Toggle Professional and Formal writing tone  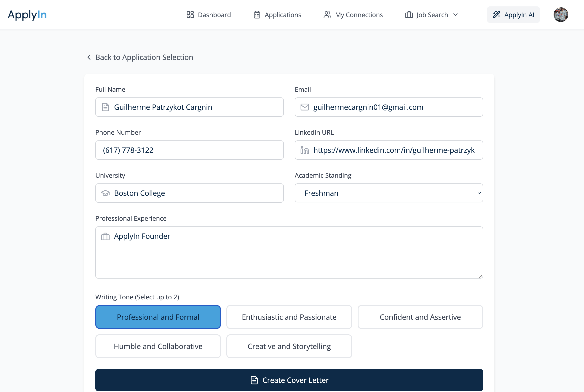(158, 317)
